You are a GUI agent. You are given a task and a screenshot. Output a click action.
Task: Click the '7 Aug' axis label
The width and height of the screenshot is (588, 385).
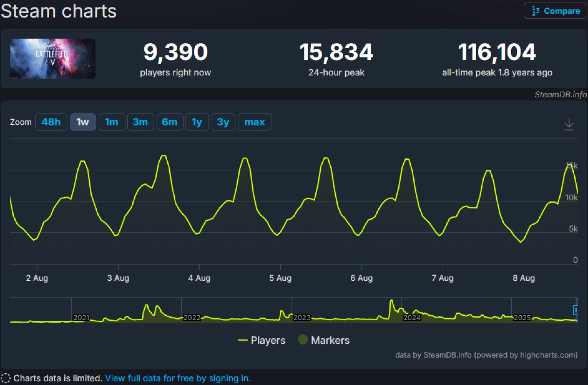click(x=442, y=278)
